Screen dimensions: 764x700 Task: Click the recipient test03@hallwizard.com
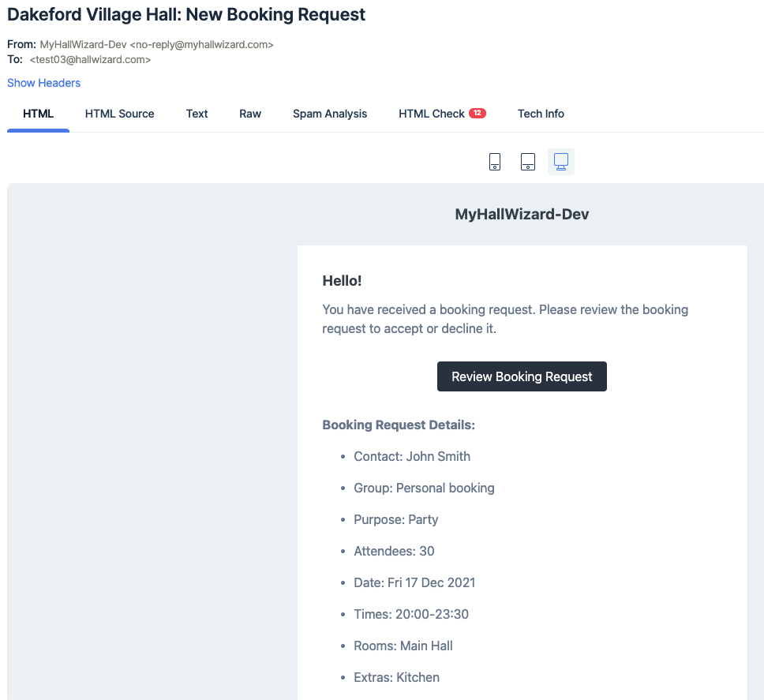point(90,60)
